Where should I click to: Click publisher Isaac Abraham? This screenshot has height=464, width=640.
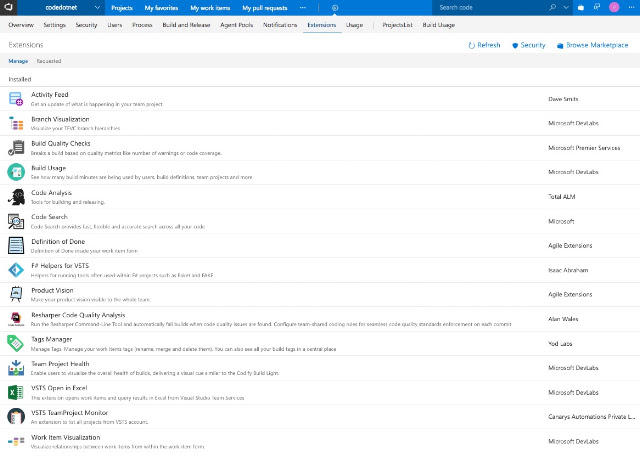tap(568, 270)
